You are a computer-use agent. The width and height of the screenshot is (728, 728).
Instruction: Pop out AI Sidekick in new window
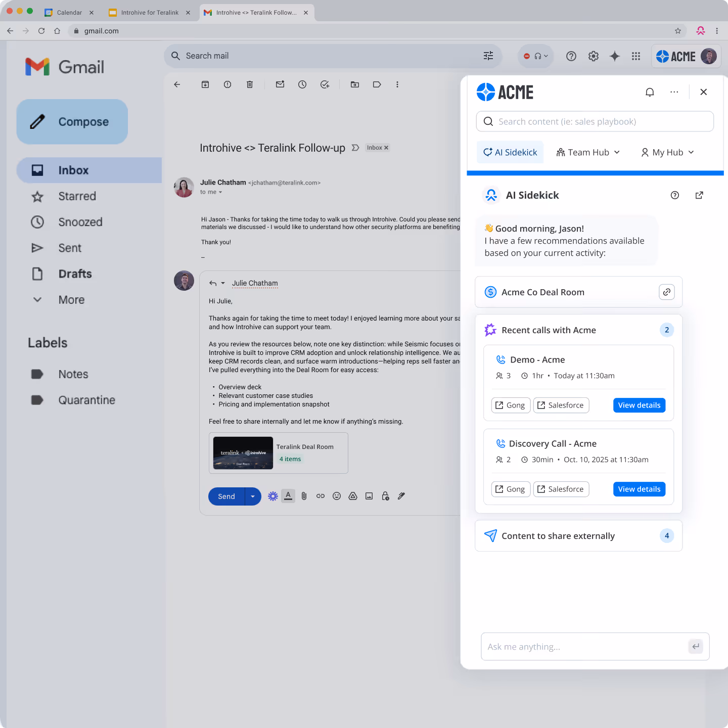click(x=699, y=195)
